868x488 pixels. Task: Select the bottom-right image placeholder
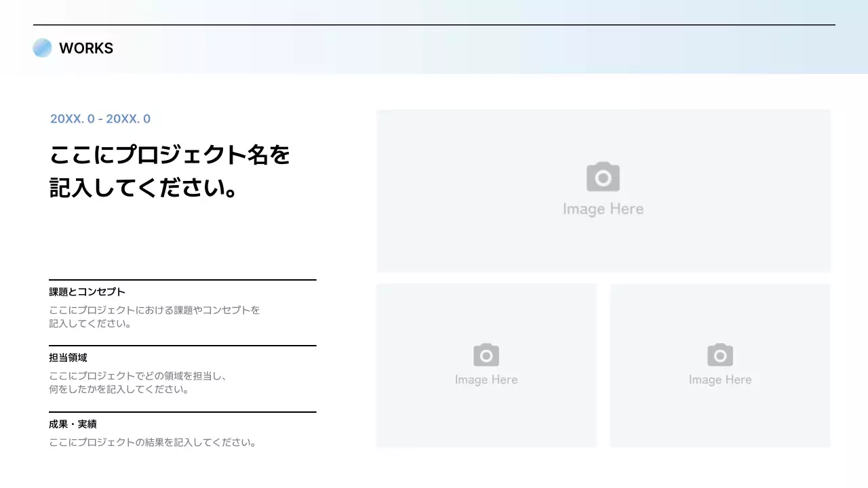(719, 365)
